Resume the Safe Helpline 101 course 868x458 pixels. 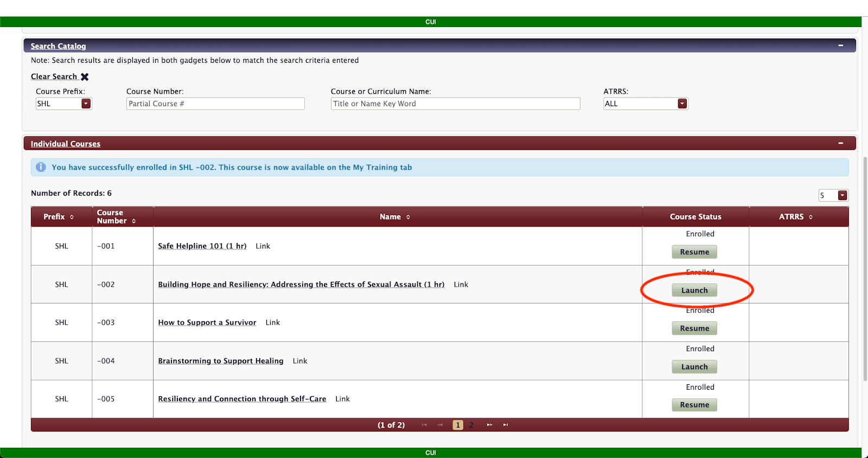[x=694, y=252]
